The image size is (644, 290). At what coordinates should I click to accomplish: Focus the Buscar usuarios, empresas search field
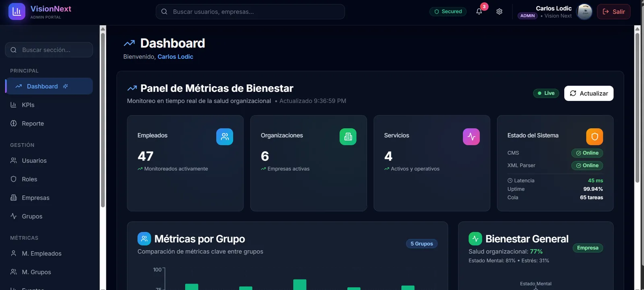pos(250,12)
